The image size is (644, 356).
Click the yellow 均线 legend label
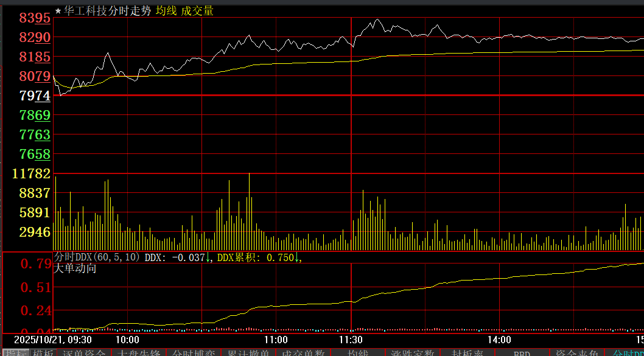click(x=166, y=11)
